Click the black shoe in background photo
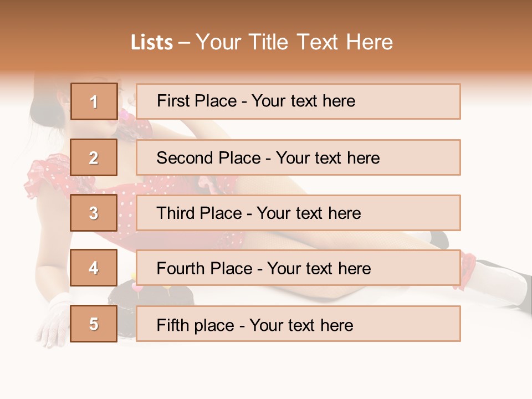Screen dimensions: 532x399 [438, 239]
